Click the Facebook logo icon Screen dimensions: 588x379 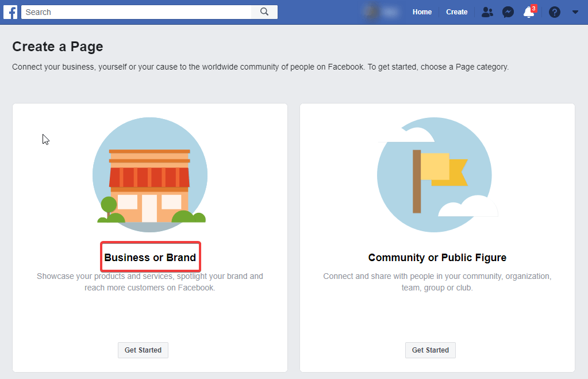10,12
